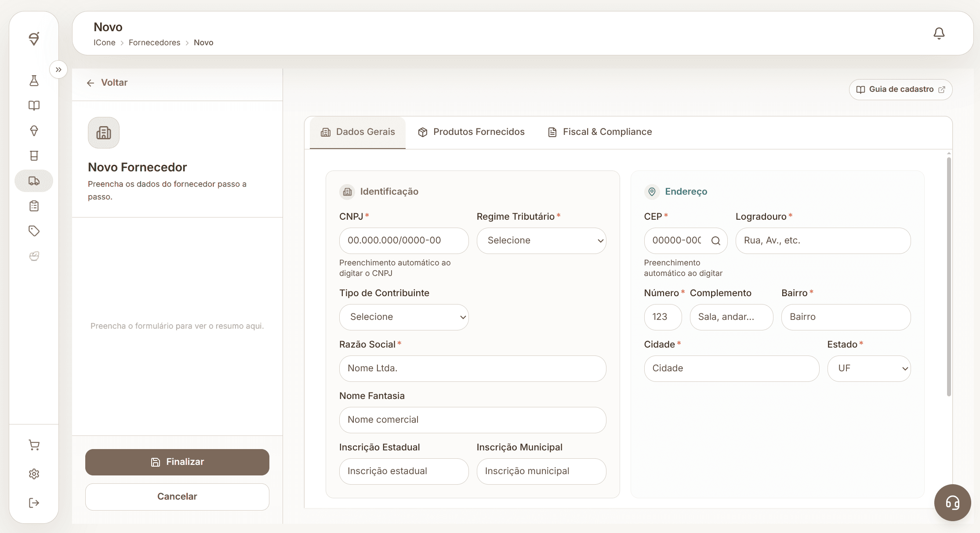
Task: Open the headset support chat button
Action: pos(952,502)
